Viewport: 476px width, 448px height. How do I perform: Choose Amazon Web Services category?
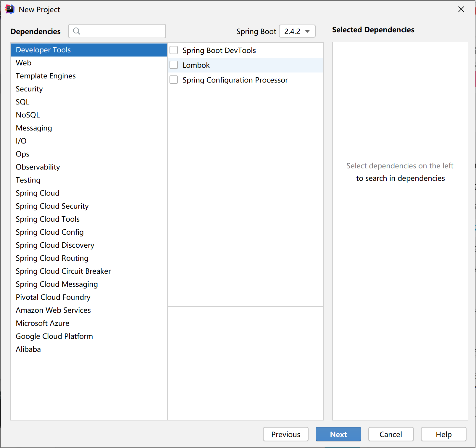[x=89, y=310]
